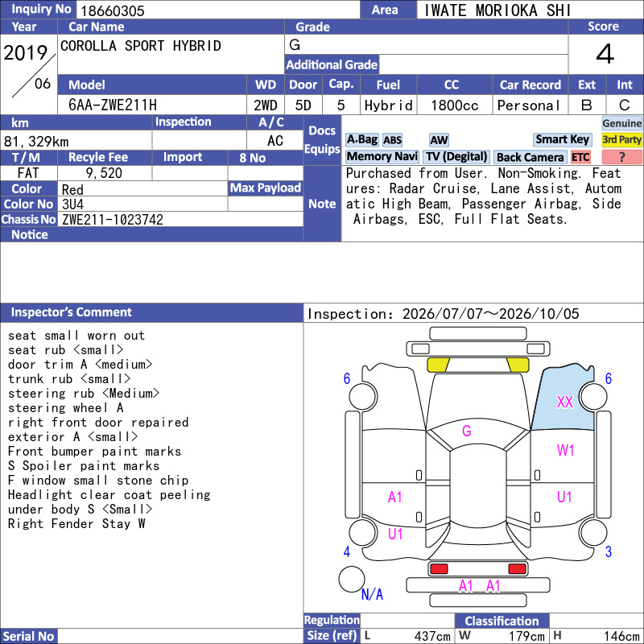Click the G mark on windshield
Viewport: 644px width, 644px height.
(x=467, y=431)
